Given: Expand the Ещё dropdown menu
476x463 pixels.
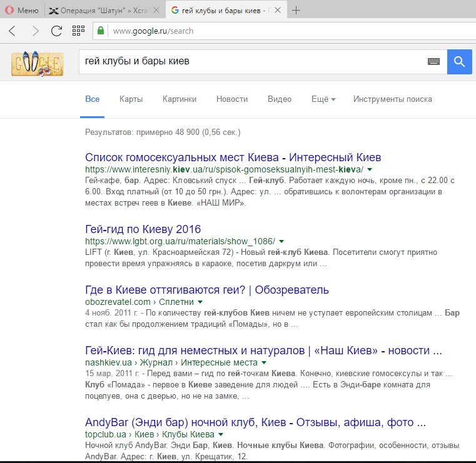Looking at the screenshot, I should tap(323, 99).
